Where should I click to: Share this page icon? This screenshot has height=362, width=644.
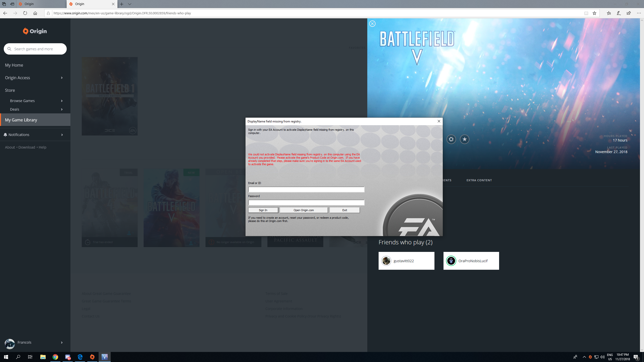(x=629, y=13)
